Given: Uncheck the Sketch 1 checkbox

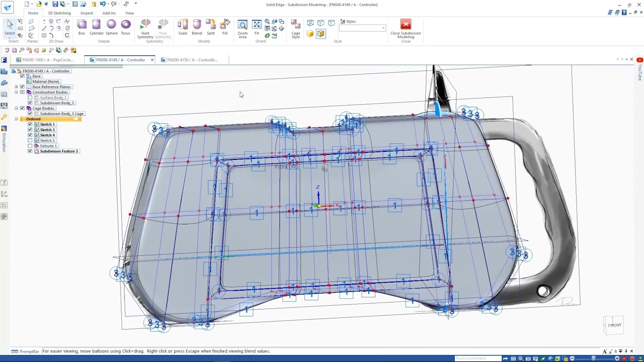Looking at the screenshot, I should 30,124.
